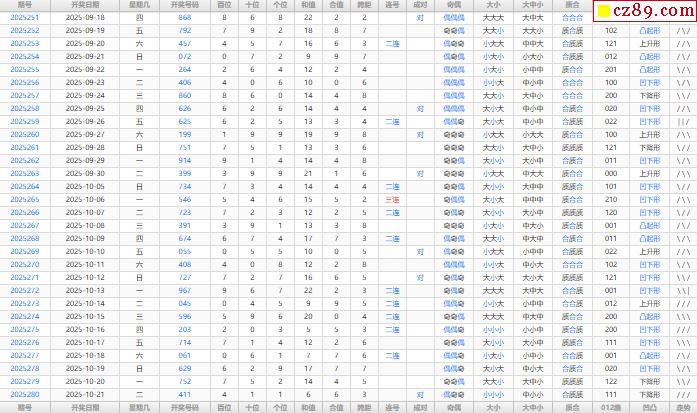Click the 对 marker in row 2025251

point(420,18)
